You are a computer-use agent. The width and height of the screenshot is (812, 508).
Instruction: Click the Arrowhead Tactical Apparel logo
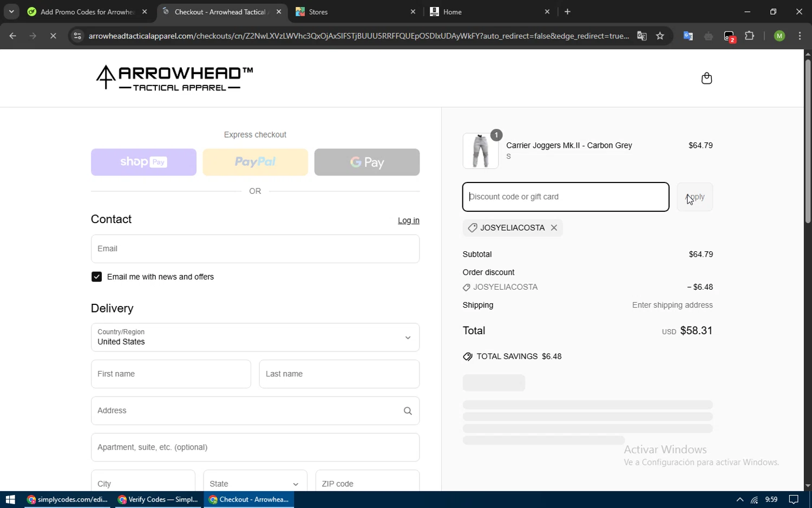click(174, 78)
